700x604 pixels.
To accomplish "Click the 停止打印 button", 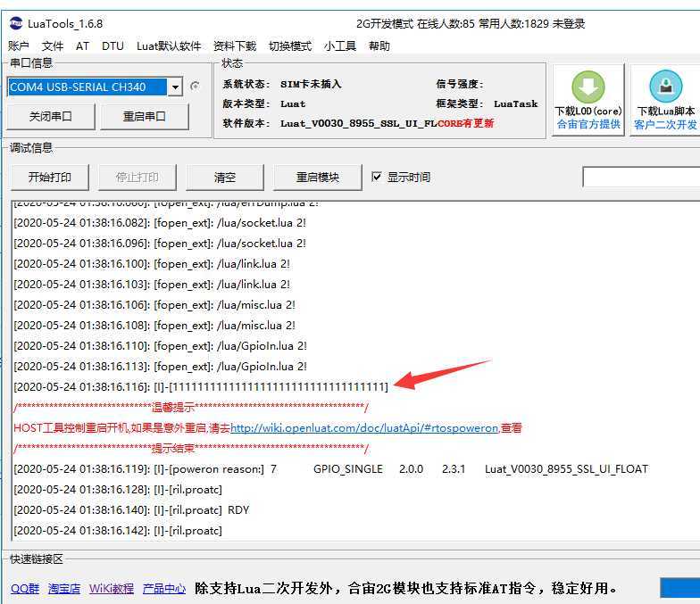I will click(137, 177).
